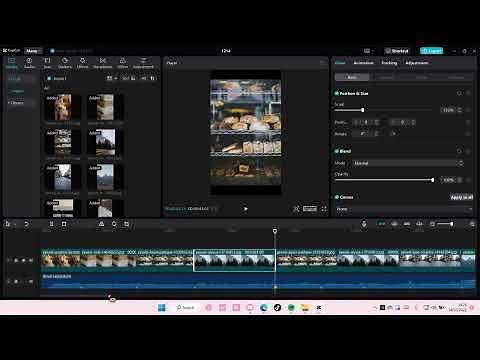Toggle the Blend checkbox
The height and width of the screenshot is (360, 480).
tap(337, 151)
